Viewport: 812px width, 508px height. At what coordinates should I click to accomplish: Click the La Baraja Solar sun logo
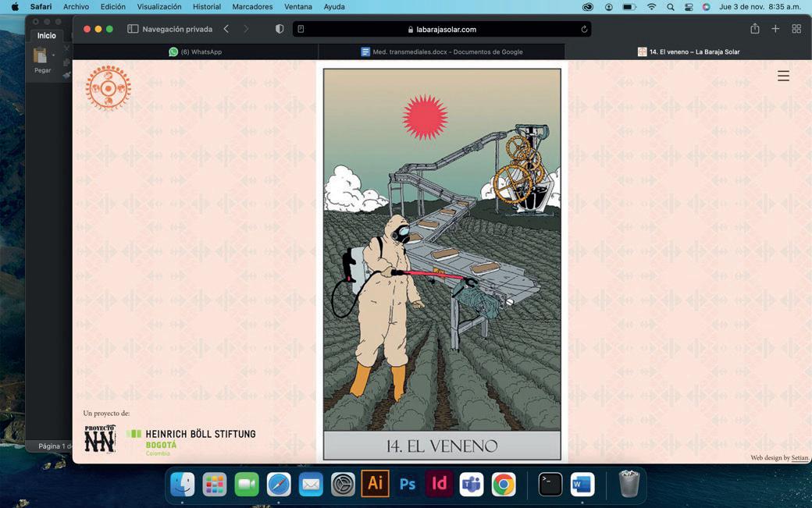point(109,88)
